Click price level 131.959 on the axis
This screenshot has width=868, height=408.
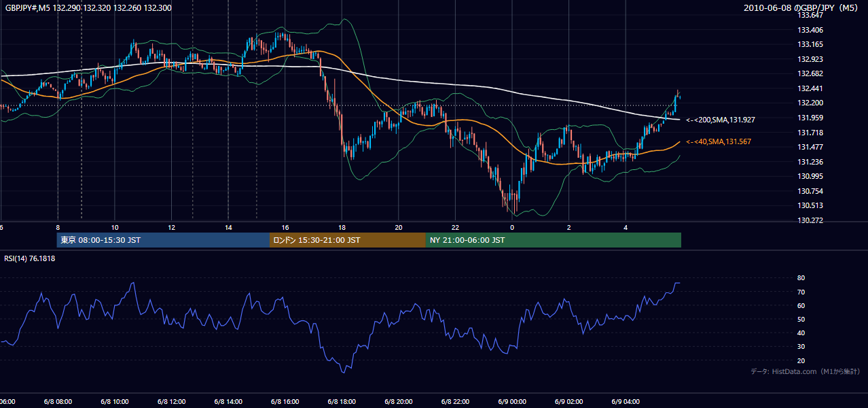tap(810, 118)
